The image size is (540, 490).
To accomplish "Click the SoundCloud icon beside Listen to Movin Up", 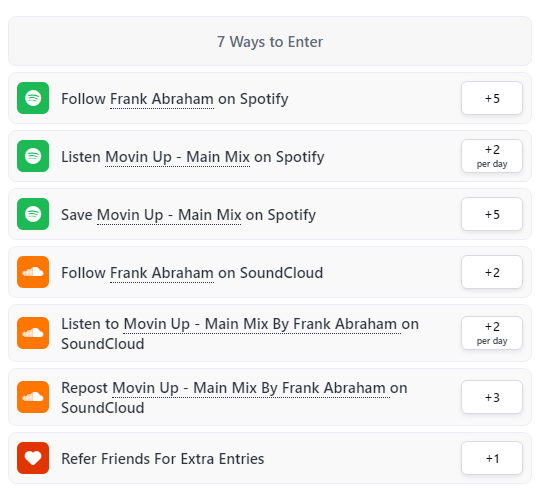I will point(33,333).
